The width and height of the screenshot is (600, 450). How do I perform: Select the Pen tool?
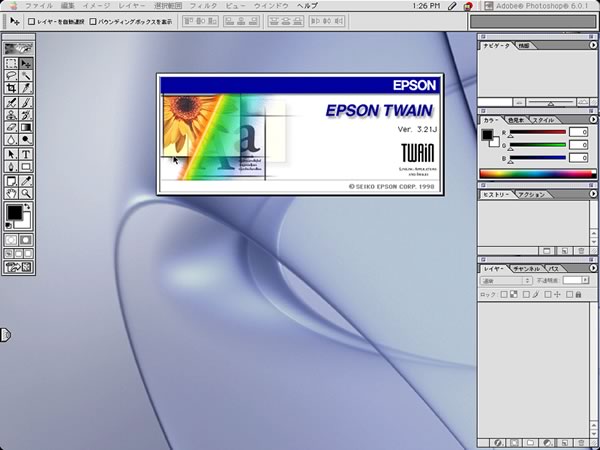[11, 166]
